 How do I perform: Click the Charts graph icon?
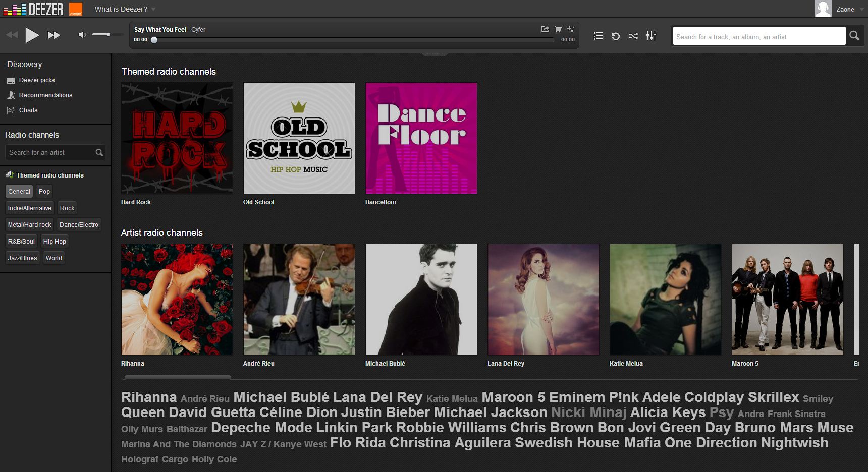[x=11, y=110]
